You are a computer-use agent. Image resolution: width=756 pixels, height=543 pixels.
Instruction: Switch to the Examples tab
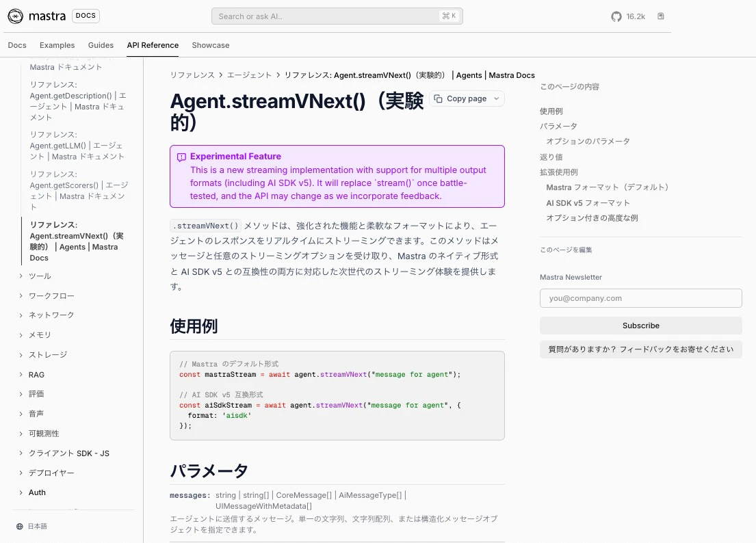pos(57,45)
